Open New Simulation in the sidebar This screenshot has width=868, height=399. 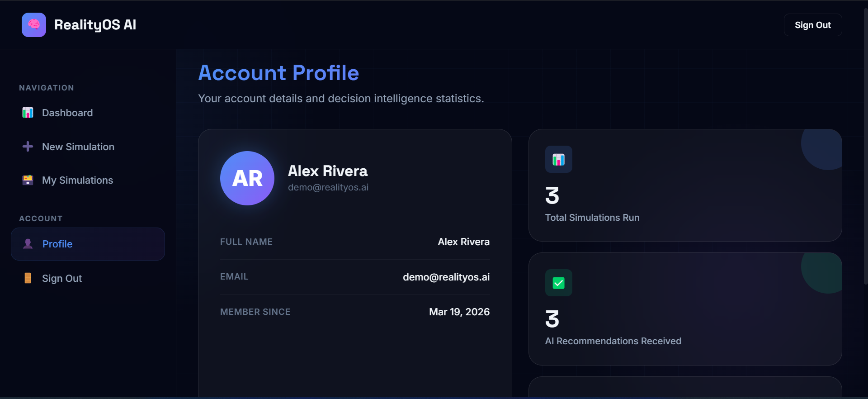pos(88,147)
